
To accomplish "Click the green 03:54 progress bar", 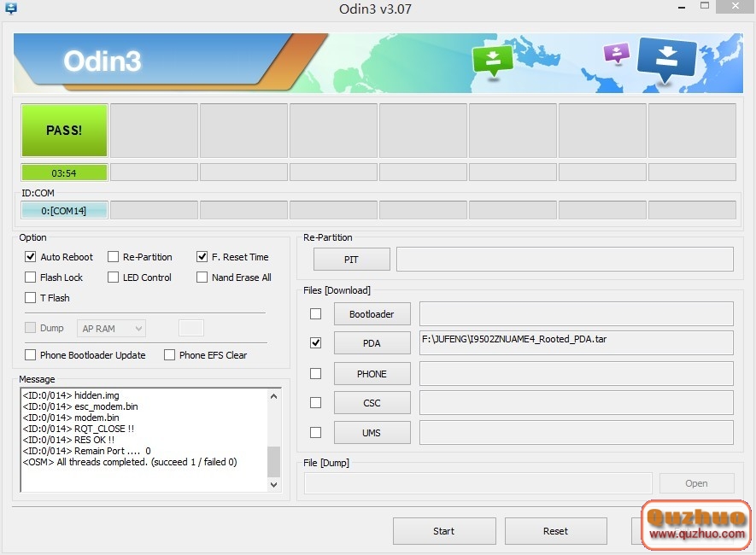I will pos(64,172).
